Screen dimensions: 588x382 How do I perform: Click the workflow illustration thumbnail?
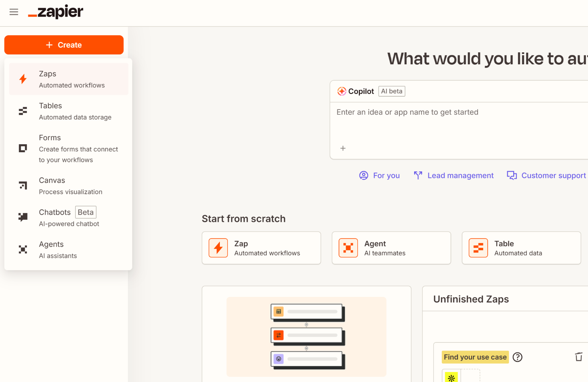[307, 337]
